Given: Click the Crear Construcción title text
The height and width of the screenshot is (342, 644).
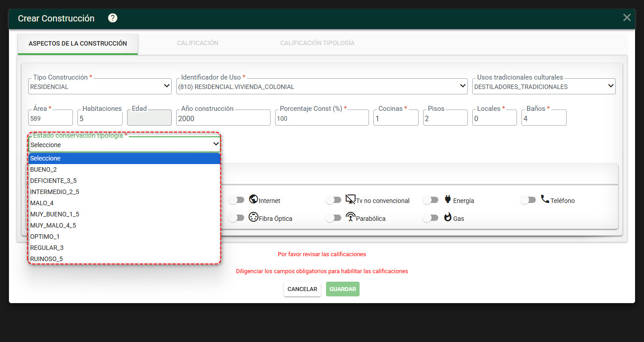Looking at the screenshot, I should pos(56,18).
